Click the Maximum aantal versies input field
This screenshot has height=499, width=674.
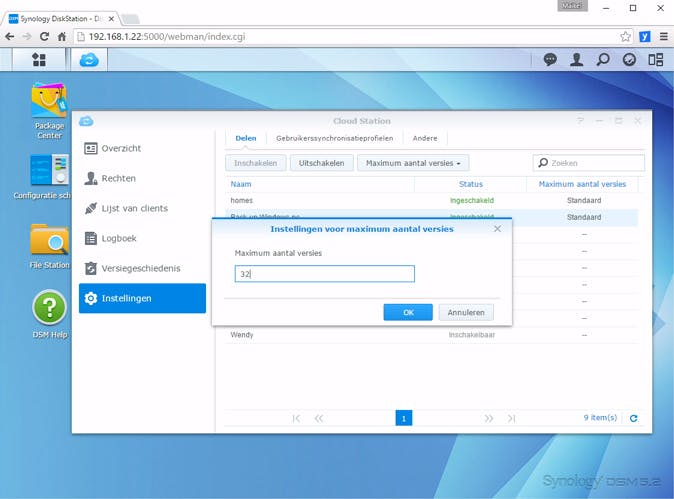click(325, 274)
